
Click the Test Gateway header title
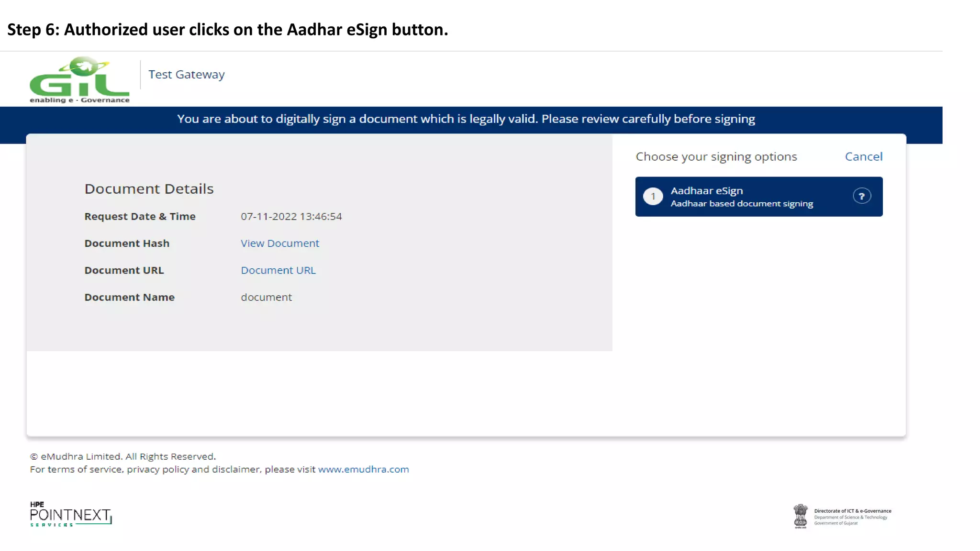point(186,75)
